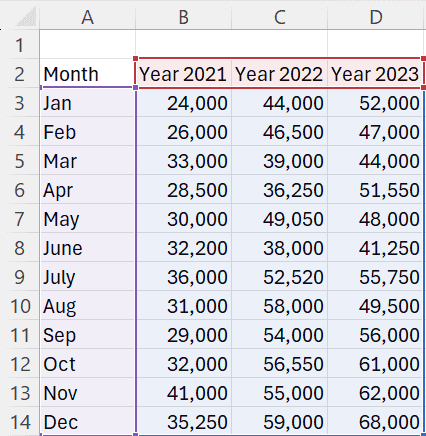The height and width of the screenshot is (436, 426).
Task: Click cell with value 32,200
Action: tap(184, 248)
